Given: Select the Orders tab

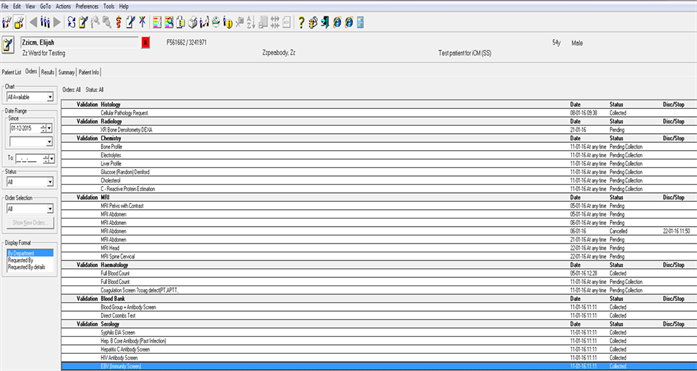Looking at the screenshot, I should pos(31,72).
